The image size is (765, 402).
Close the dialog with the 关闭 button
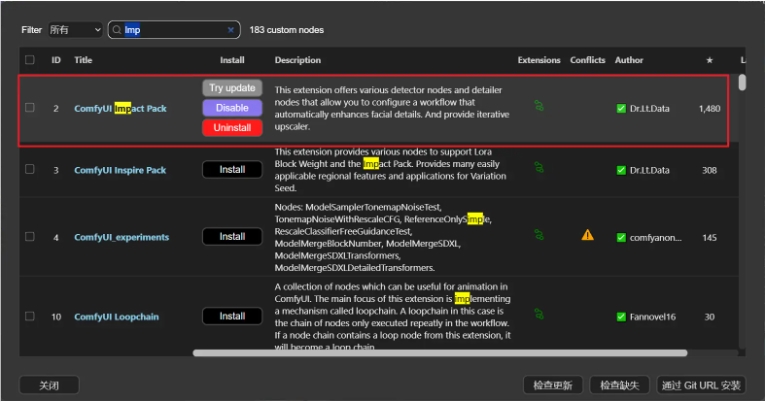coord(49,385)
